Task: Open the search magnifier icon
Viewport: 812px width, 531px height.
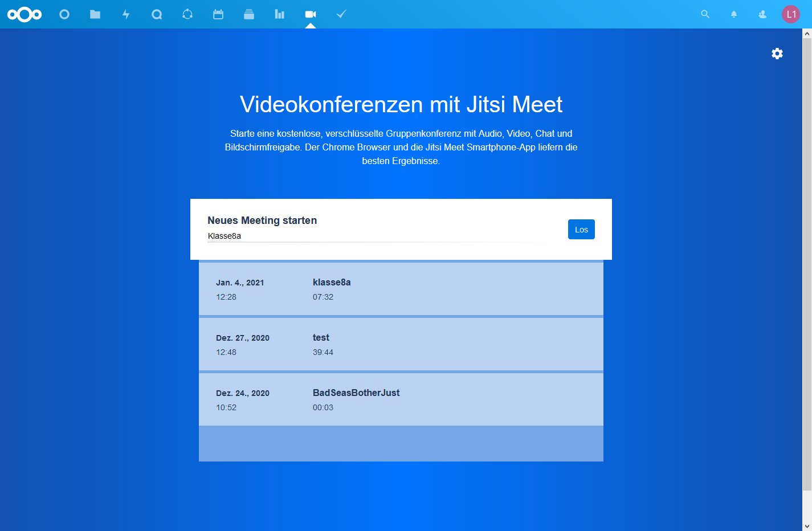Action: point(705,14)
